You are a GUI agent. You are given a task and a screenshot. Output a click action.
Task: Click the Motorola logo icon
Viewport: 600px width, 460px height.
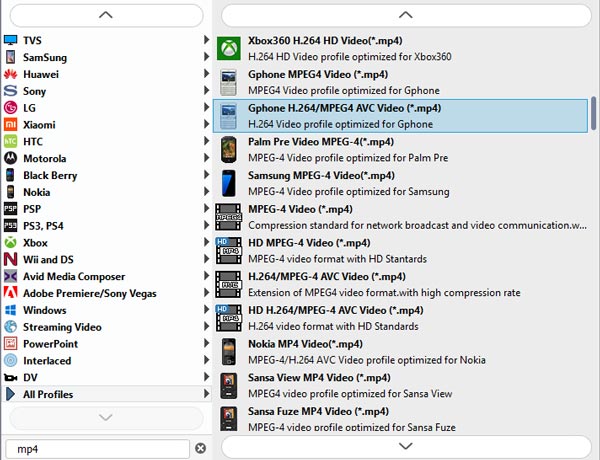click(x=10, y=158)
